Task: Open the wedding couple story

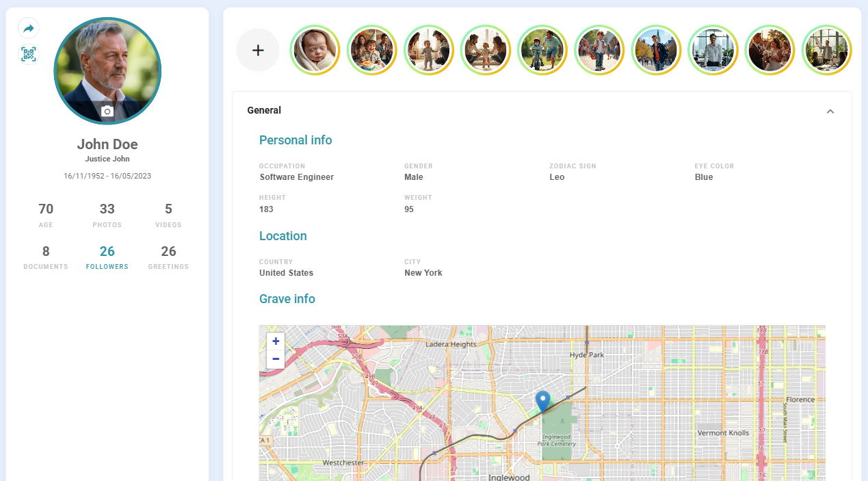Action: click(769, 50)
